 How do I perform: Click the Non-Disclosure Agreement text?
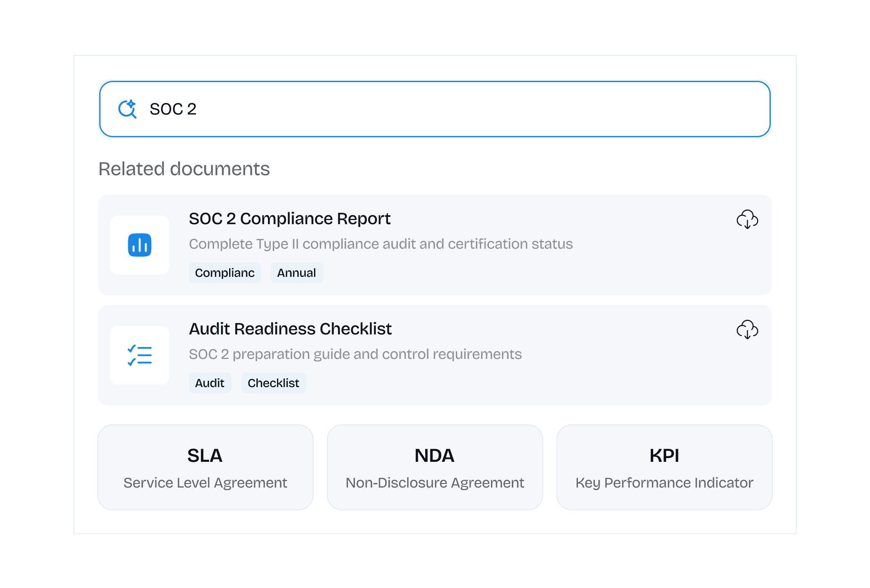tap(435, 483)
